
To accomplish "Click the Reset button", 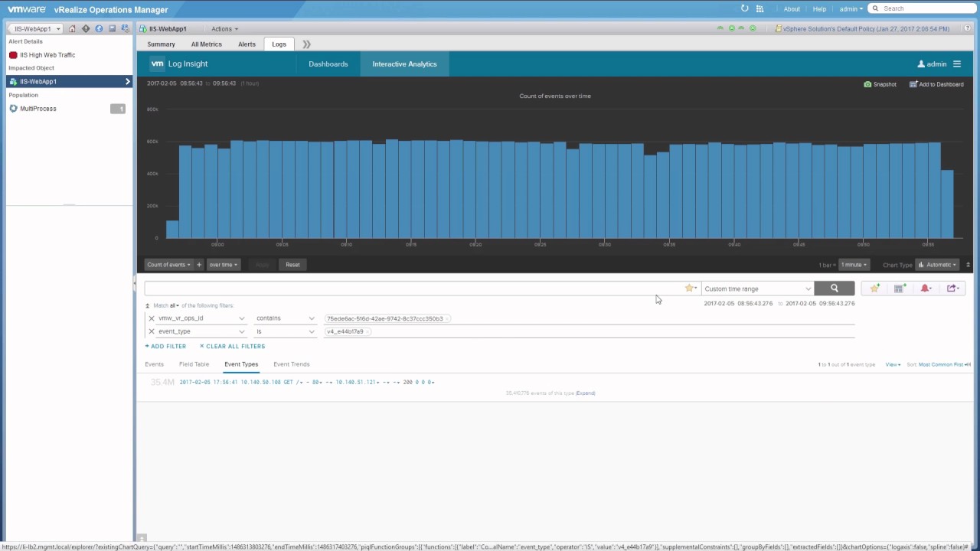I will pos(292,265).
